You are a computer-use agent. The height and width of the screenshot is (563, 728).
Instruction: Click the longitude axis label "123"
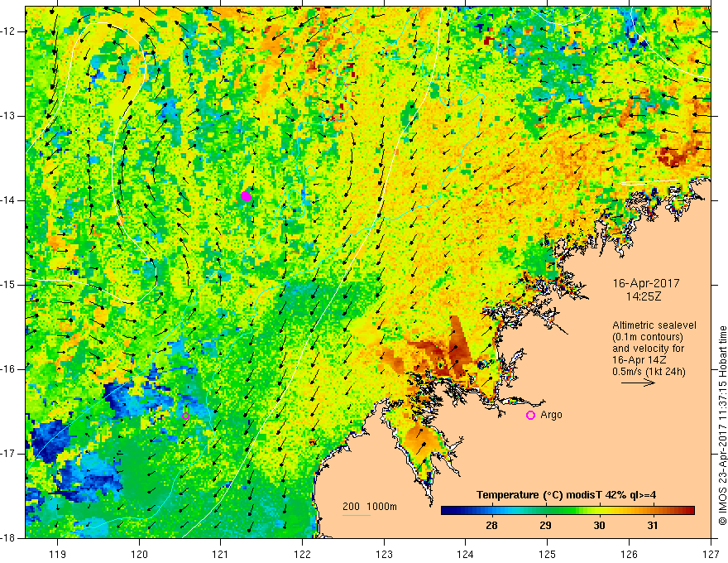(384, 554)
